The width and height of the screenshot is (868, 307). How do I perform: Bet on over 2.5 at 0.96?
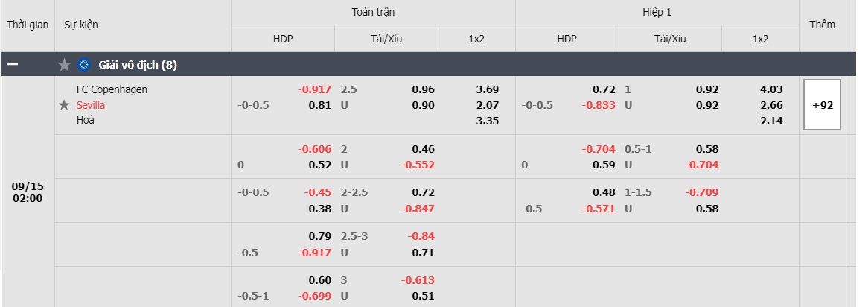(423, 89)
